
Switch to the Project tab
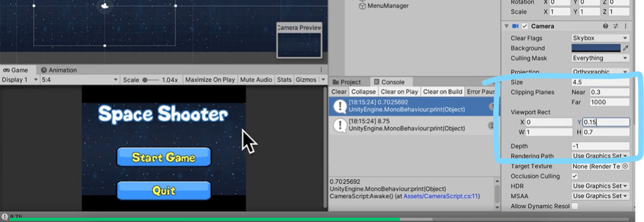pyautogui.click(x=347, y=82)
